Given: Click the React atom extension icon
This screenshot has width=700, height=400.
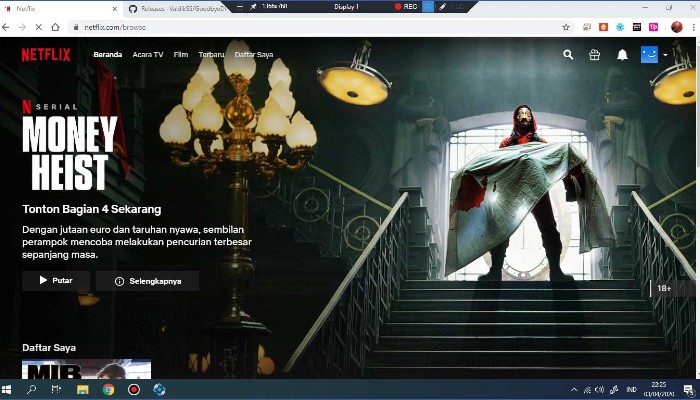Looking at the screenshot, I should [620, 27].
